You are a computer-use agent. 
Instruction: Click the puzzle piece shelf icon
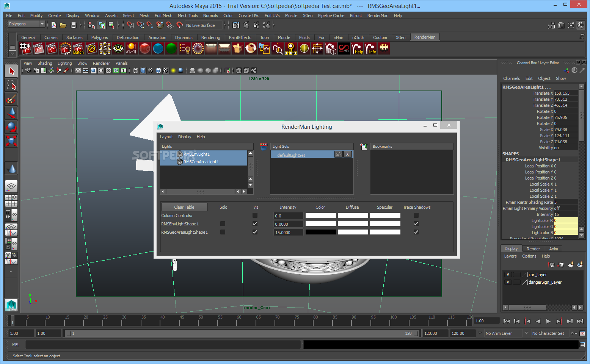pos(384,48)
